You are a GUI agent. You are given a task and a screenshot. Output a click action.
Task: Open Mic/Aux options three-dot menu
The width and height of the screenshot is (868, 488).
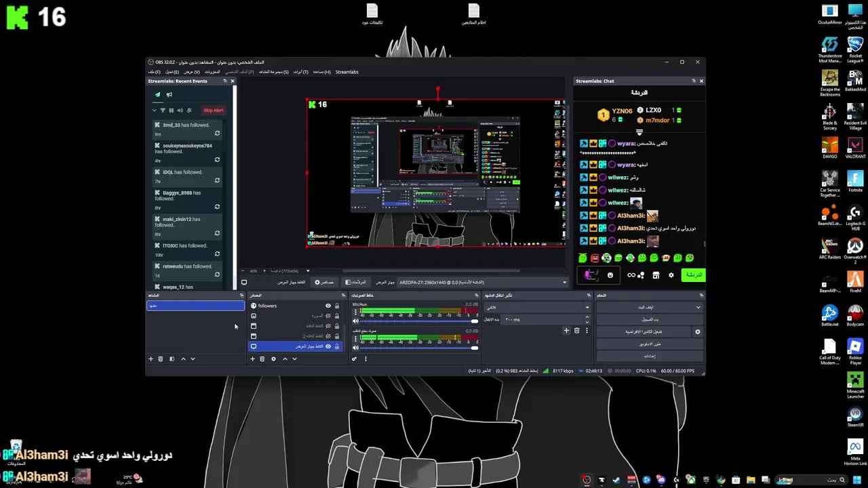(x=355, y=312)
